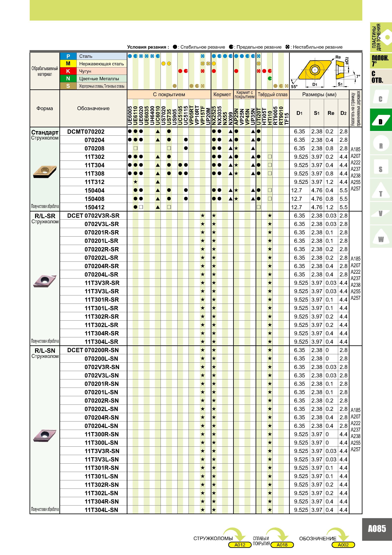The height and width of the screenshot is (555, 392).
Task: Click the СПЛАВЫ И ПОКРЫТИЯ footer label
Action: (x=261, y=541)
